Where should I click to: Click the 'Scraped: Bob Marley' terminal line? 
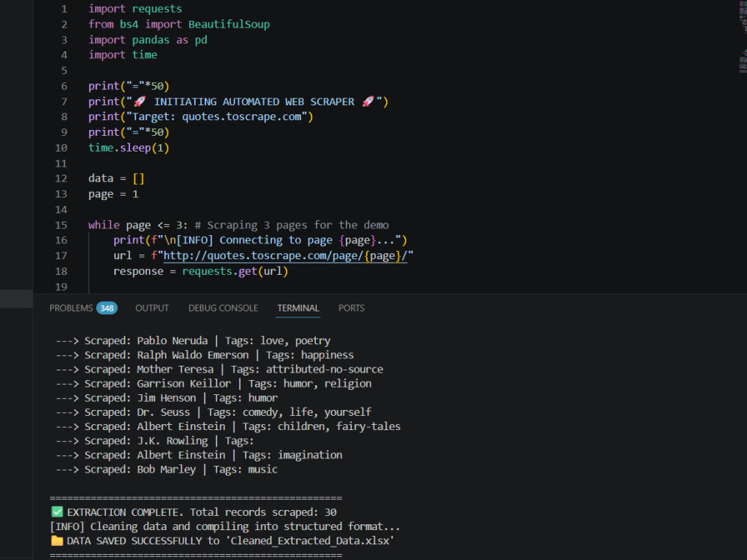pyautogui.click(x=167, y=470)
